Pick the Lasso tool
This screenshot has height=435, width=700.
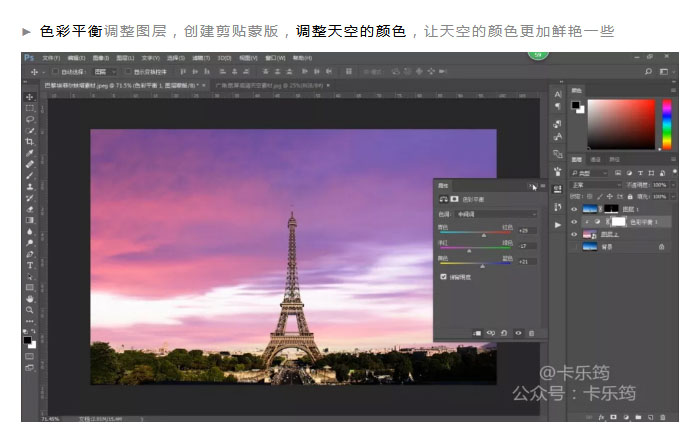point(30,119)
